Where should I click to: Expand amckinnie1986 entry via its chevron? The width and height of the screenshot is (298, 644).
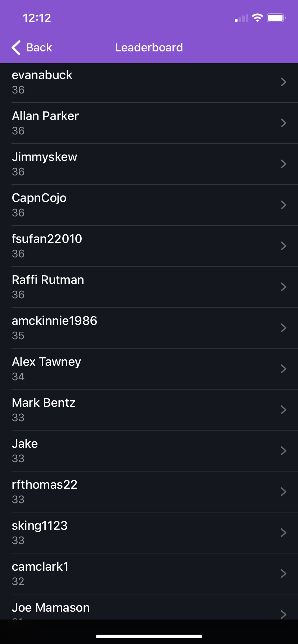tap(283, 328)
